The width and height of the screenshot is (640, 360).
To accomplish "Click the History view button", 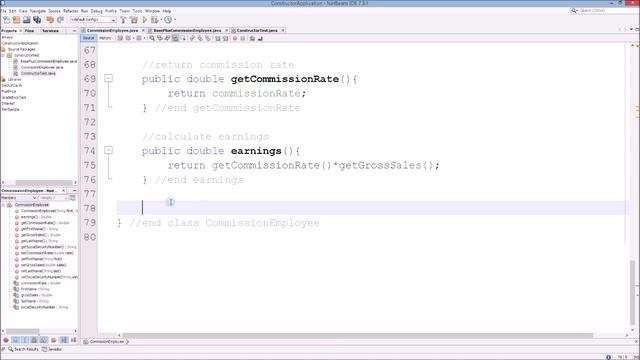I will click(105, 38).
